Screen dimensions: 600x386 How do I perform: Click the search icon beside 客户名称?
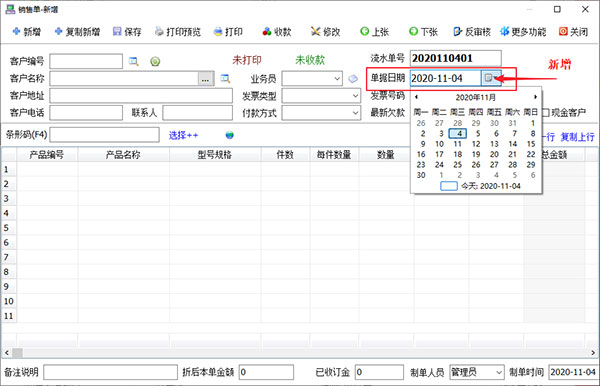click(225, 79)
